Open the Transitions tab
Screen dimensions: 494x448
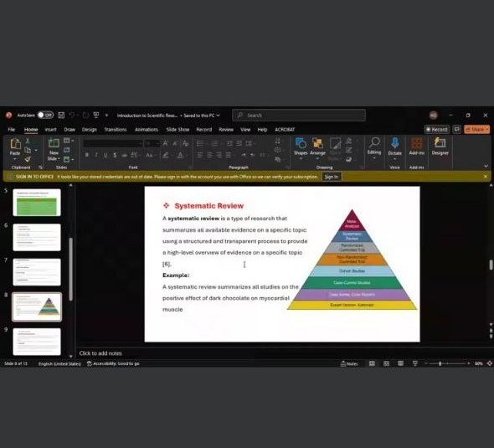pyautogui.click(x=116, y=130)
